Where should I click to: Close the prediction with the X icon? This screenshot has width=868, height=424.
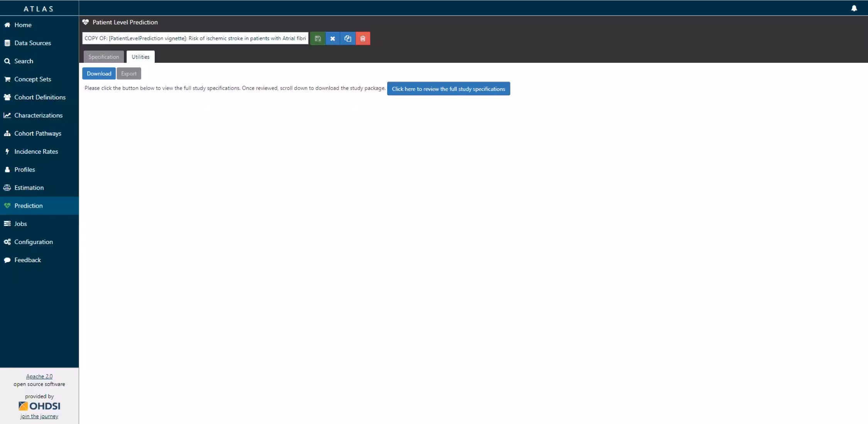pyautogui.click(x=333, y=39)
